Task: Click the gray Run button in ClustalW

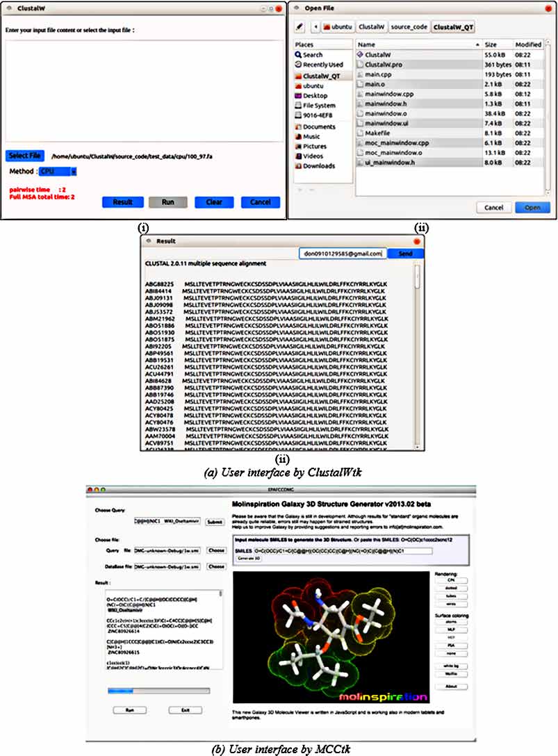Action: point(168,202)
